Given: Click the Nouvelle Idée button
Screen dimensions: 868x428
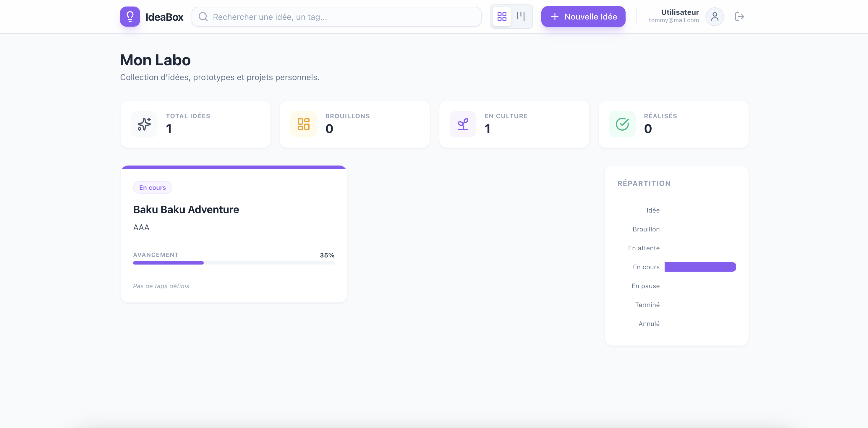Looking at the screenshot, I should pyautogui.click(x=583, y=17).
